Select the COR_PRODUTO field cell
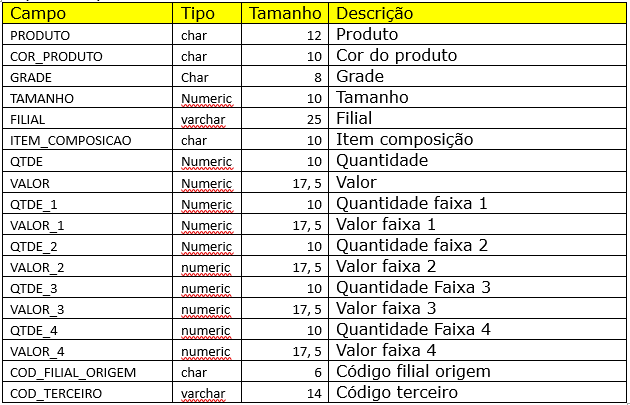The height and width of the screenshot is (405, 630). click(56, 56)
